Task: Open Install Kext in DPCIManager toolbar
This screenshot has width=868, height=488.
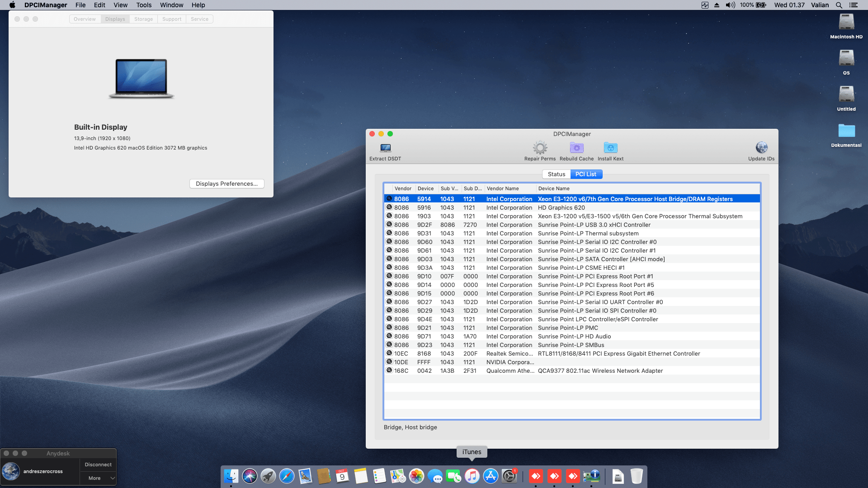Action: tap(610, 148)
